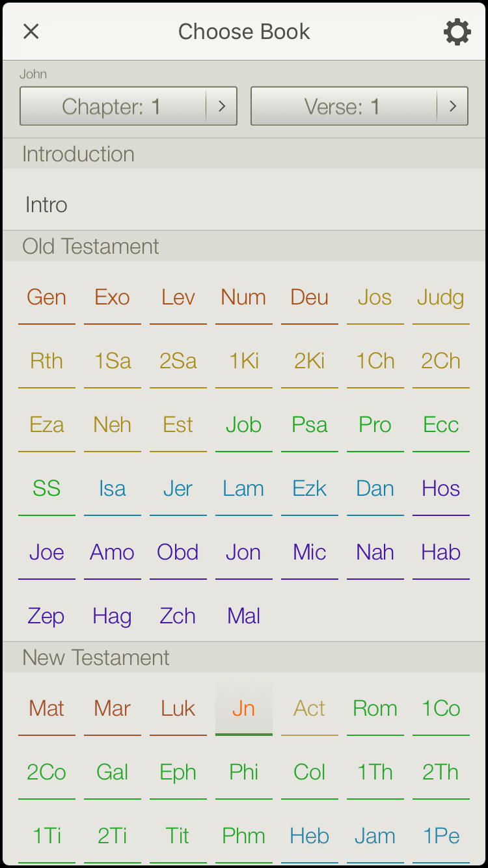Choose the book Act
Image resolution: width=488 pixels, height=868 pixels.
point(310,709)
